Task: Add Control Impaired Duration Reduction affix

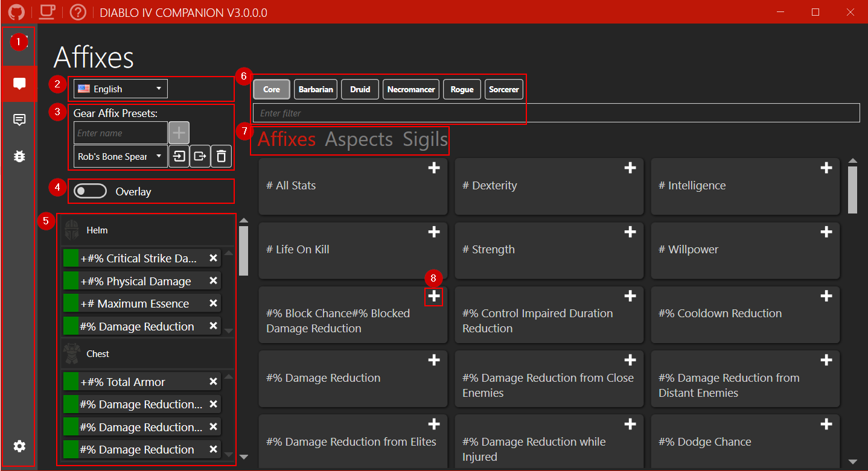Action: tap(630, 296)
